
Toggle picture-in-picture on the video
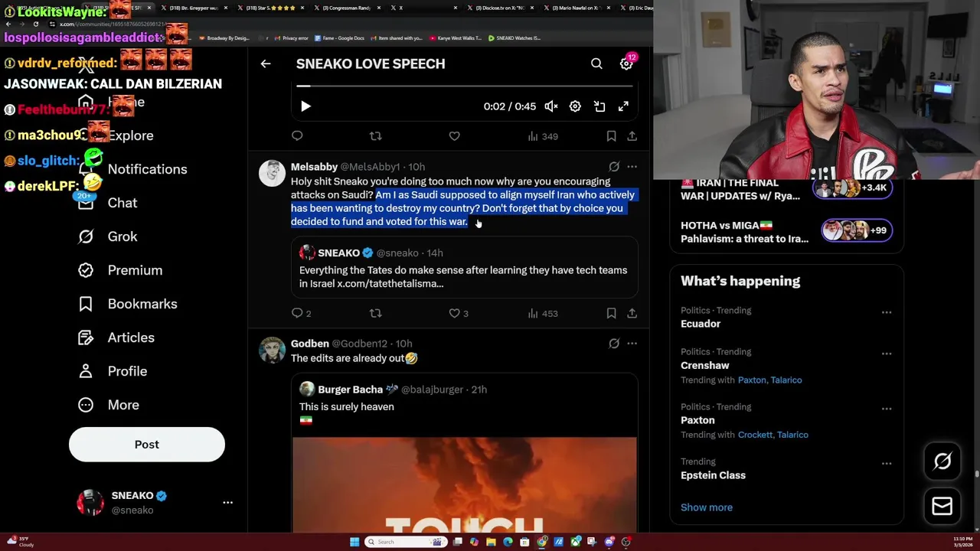(x=599, y=106)
